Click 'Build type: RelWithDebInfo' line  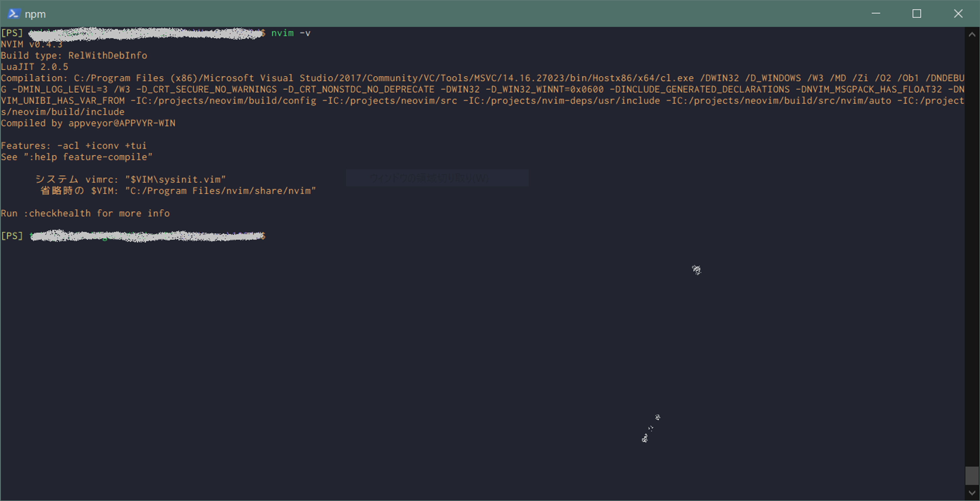pyautogui.click(x=74, y=56)
